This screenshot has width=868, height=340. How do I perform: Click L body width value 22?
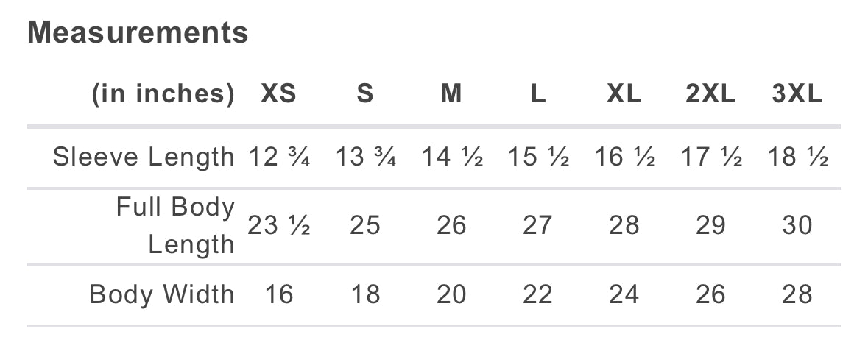tap(538, 294)
